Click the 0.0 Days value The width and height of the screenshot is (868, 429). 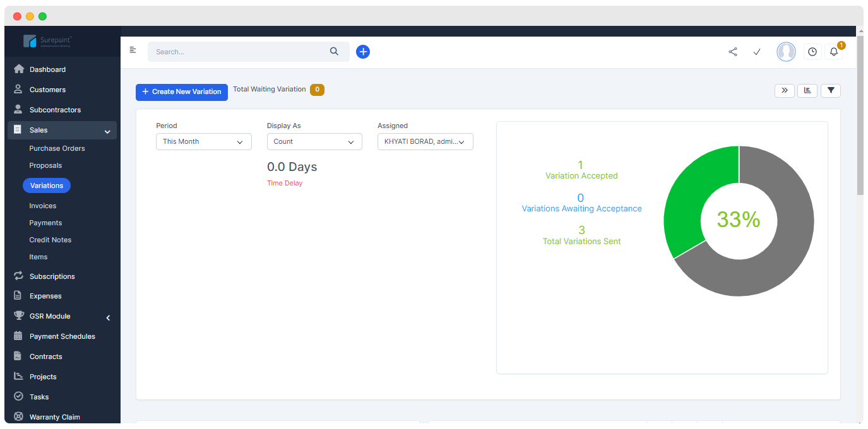(x=292, y=167)
